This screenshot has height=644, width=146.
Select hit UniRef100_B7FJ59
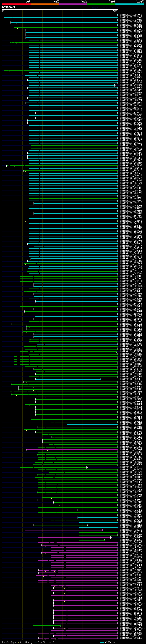pos(131,48)
